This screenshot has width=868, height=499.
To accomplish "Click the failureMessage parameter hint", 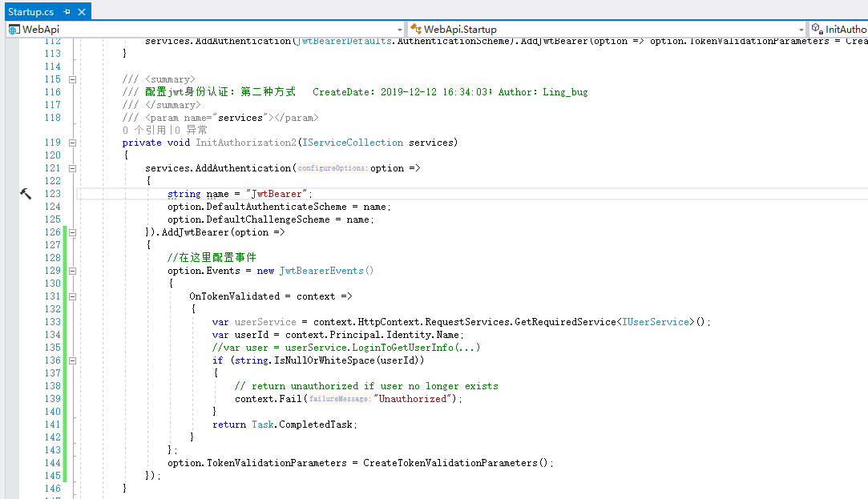I will [x=340, y=399].
